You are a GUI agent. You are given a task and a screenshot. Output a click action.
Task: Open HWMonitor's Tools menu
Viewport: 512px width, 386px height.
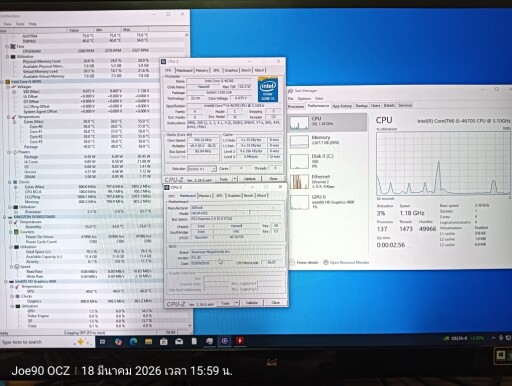(x=20, y=24)
